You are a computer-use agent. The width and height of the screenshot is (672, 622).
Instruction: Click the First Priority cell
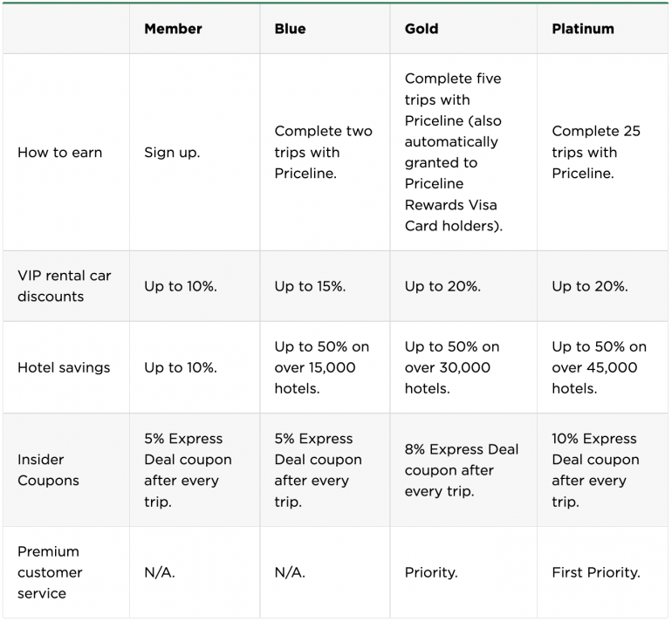tap(595, 573)
